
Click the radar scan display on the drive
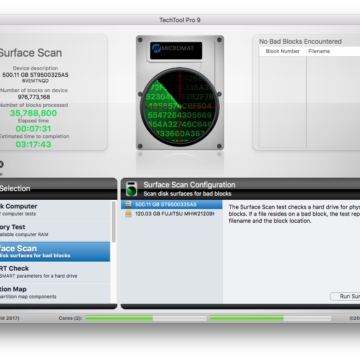click(x=180, y=107)
